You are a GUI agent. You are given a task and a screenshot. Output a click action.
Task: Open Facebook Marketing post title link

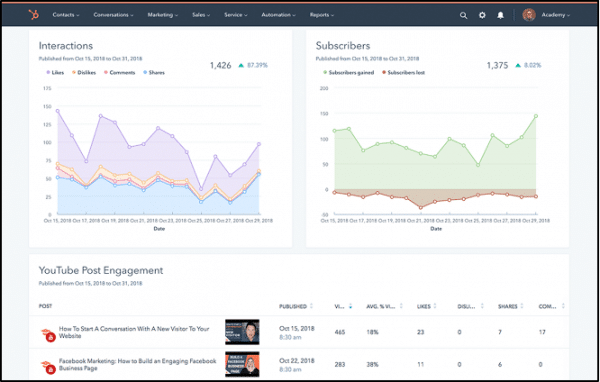[137, 364]
